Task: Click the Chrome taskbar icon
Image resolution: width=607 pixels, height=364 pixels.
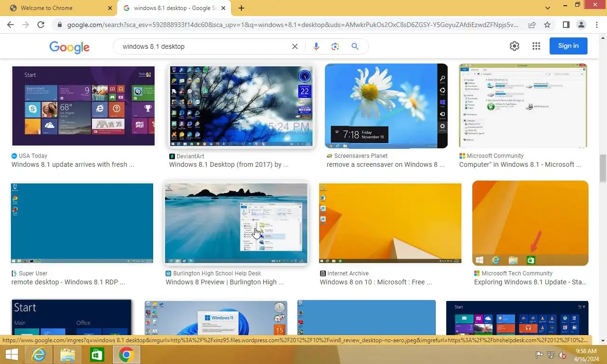Action: click(126, 355)
